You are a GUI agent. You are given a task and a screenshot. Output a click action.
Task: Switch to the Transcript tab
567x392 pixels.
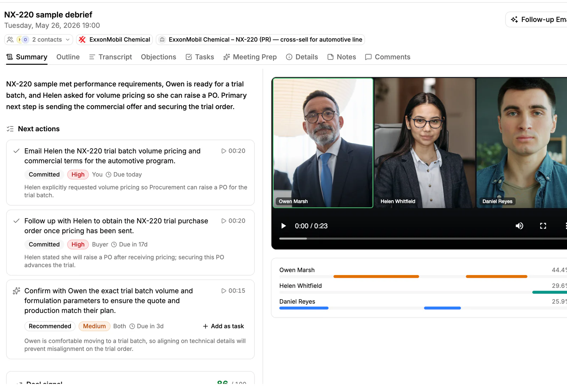coord(110,57)
